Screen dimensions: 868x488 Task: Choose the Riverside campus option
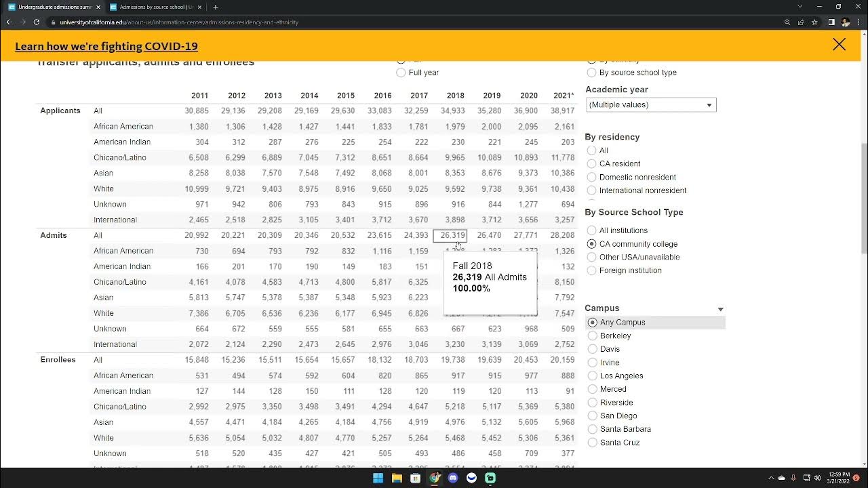click(x=593, y=403)
